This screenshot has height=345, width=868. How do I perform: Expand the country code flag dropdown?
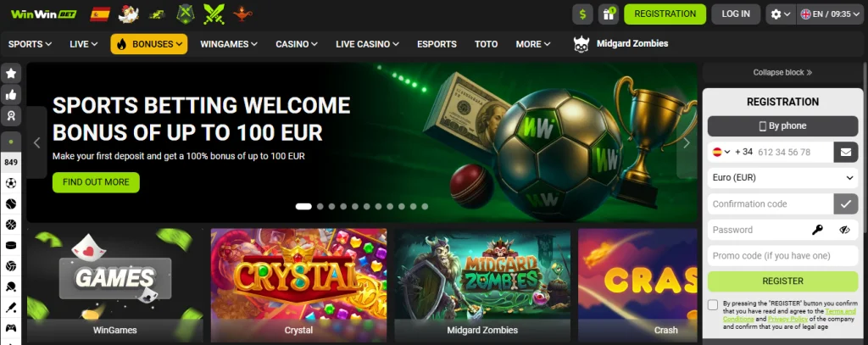point(721,152)
